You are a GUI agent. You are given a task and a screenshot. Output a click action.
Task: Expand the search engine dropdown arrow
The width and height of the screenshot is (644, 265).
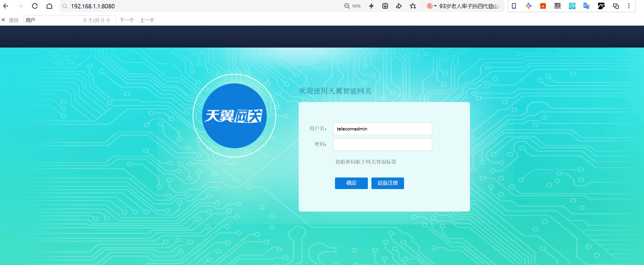coord(435,6)
